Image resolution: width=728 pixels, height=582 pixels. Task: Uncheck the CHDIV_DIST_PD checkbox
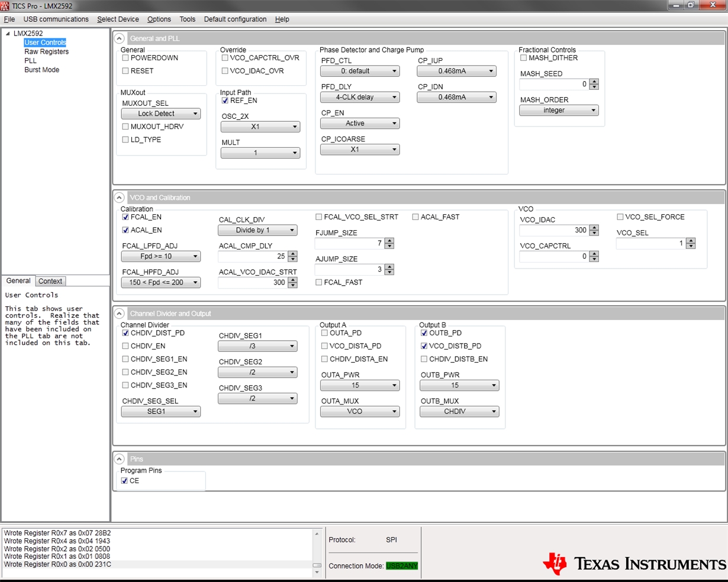(125, 333)
